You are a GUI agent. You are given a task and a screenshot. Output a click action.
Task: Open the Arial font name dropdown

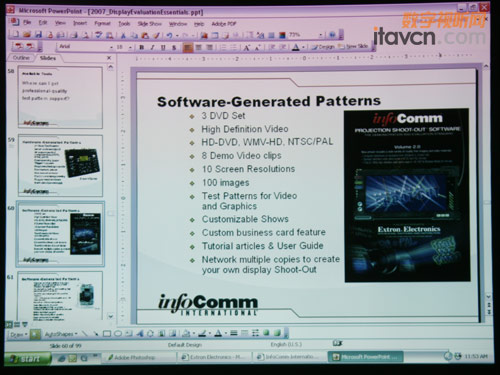tap(86, 47)
